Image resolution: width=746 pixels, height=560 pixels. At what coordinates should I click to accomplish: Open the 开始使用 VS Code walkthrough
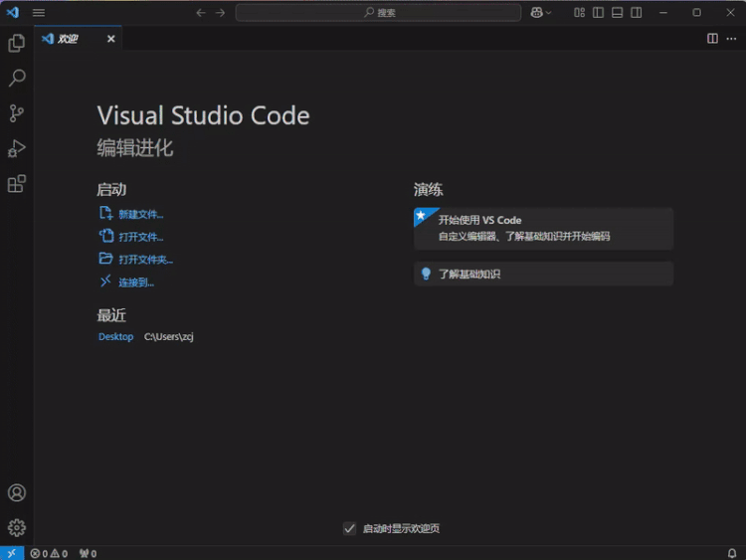pos(543,229)
